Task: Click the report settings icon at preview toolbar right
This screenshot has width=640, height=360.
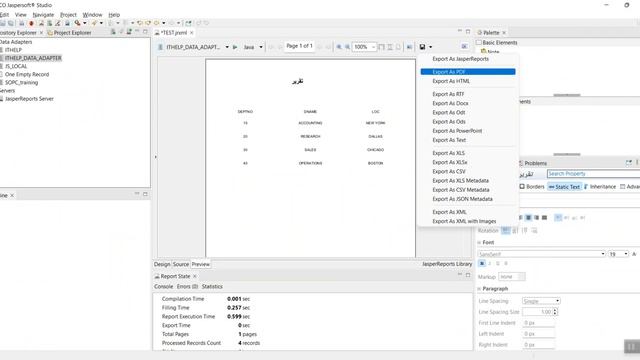Action: (464, 47)
